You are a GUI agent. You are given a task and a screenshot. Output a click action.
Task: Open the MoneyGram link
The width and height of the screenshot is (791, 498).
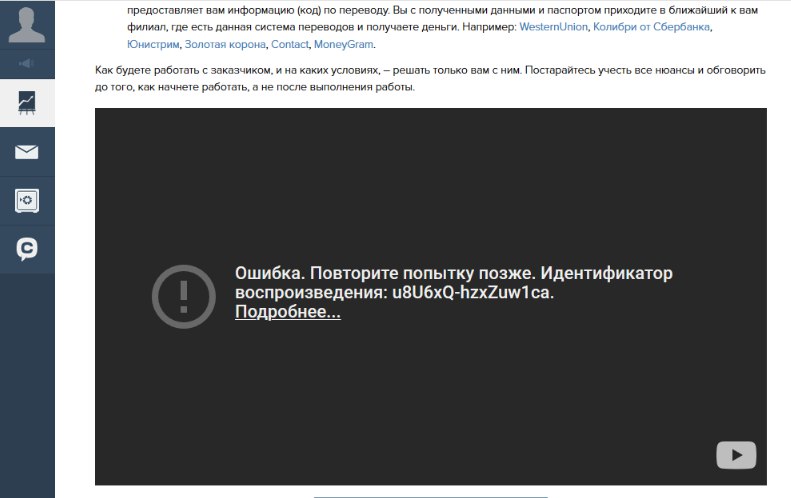pyautogui.click(x=344, y=44)
